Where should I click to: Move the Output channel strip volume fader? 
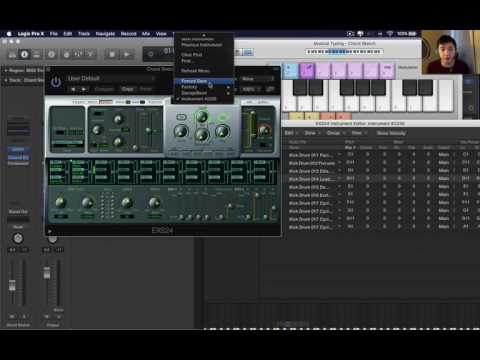[47, 273]
